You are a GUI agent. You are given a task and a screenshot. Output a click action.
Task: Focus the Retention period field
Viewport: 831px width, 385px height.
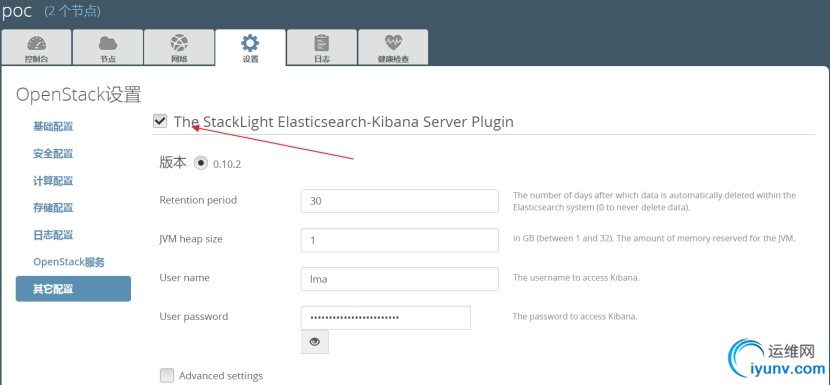click(400, 201)
